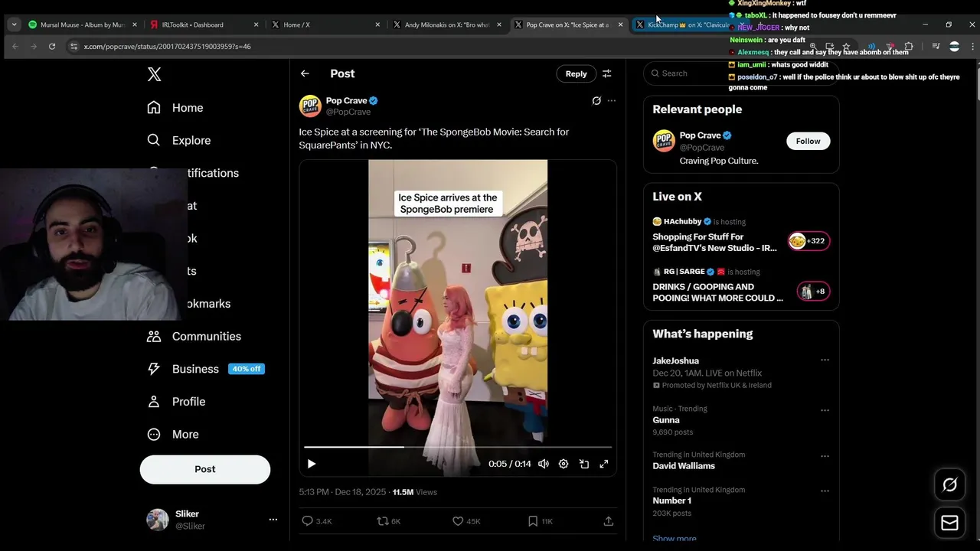Open video settings gear

pyautogui.click(x=563, y=464)
